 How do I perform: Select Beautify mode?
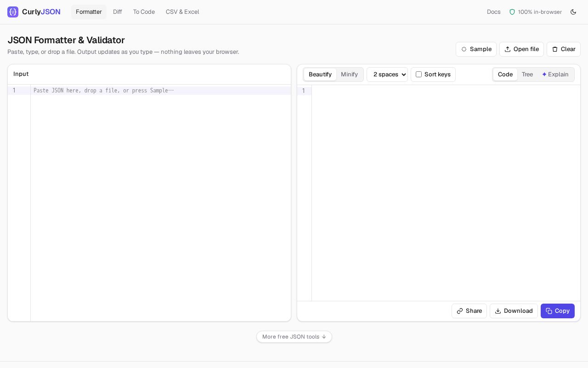click(320, 75)
